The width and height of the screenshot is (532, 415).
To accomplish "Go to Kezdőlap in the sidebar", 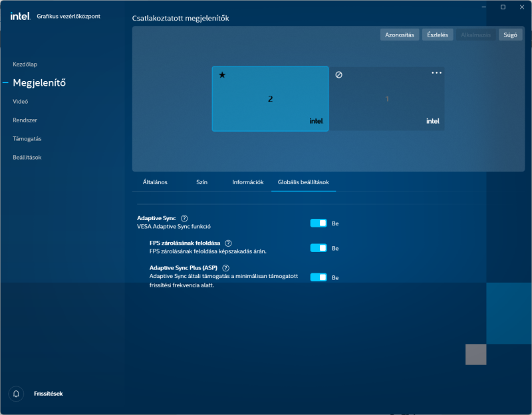I will click(x=25, y=64).
